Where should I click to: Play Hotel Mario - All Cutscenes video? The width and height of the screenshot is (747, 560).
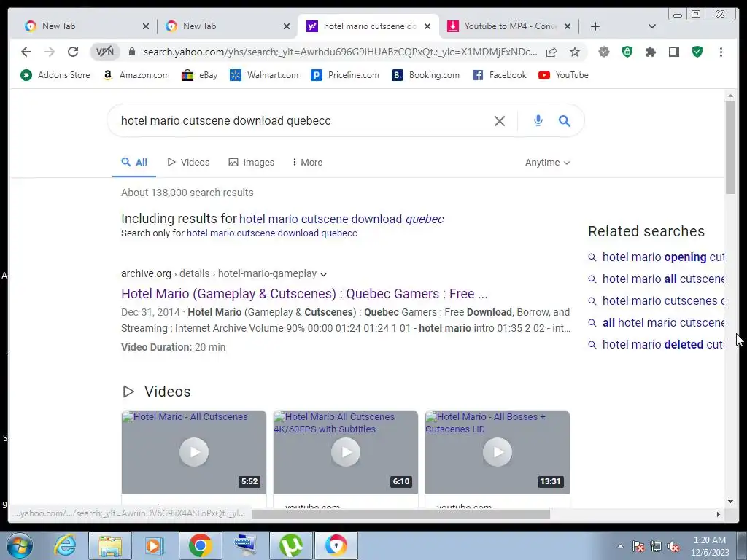pyautogui.click(x=194, y=452)
